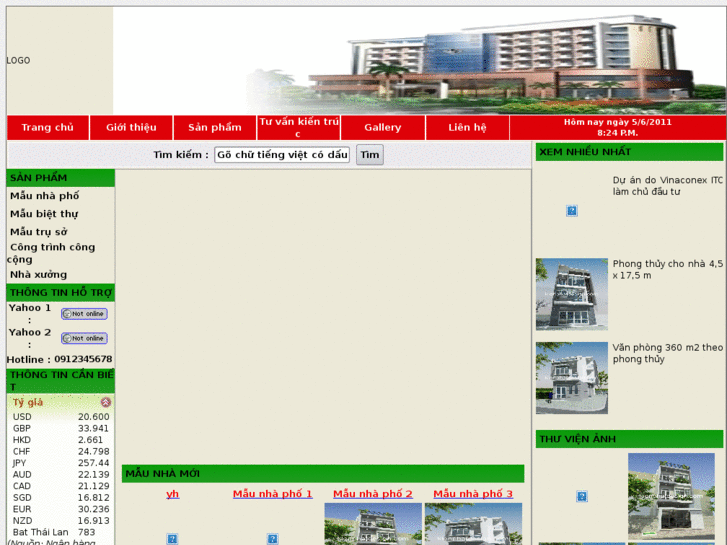Click the USD rate value 20.600

(94, 417)
